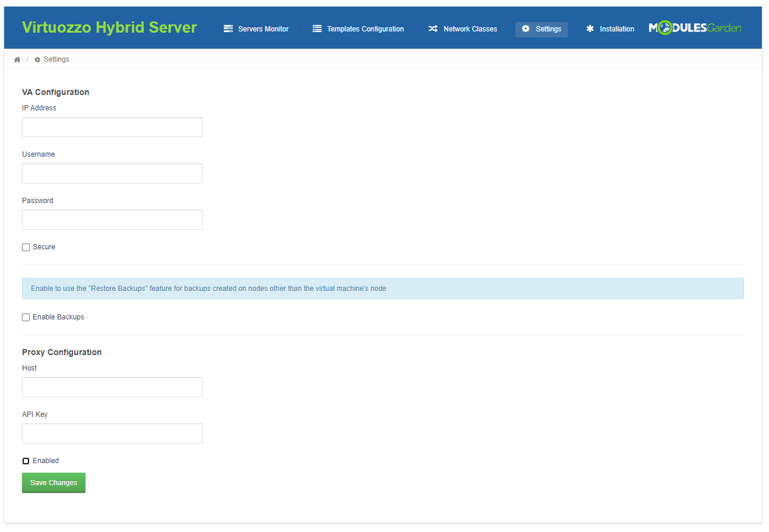
Task: Go to Templates Configuration
Action: (358, 29)
